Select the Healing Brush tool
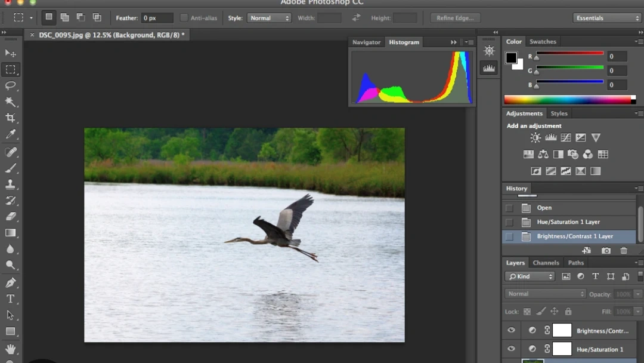The width and height of the screenshot is (644, 363). pos(10,152)
